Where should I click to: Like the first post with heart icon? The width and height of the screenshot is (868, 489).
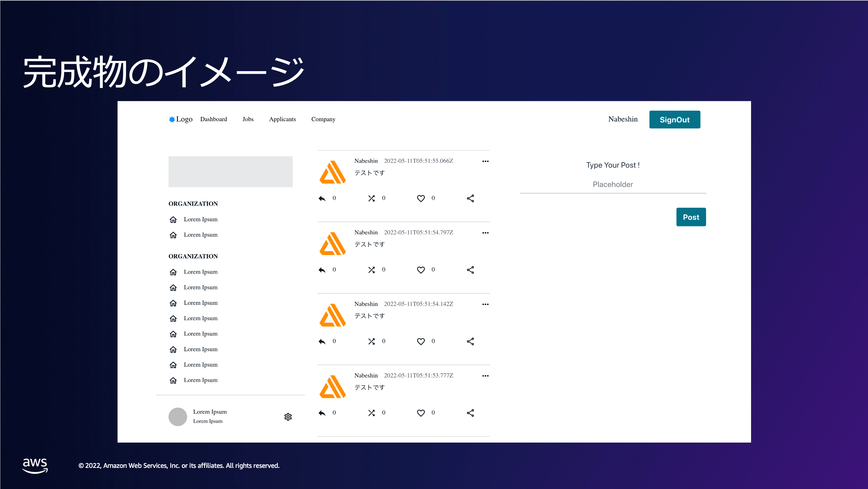pyautogui.click(x=421, y=198)
